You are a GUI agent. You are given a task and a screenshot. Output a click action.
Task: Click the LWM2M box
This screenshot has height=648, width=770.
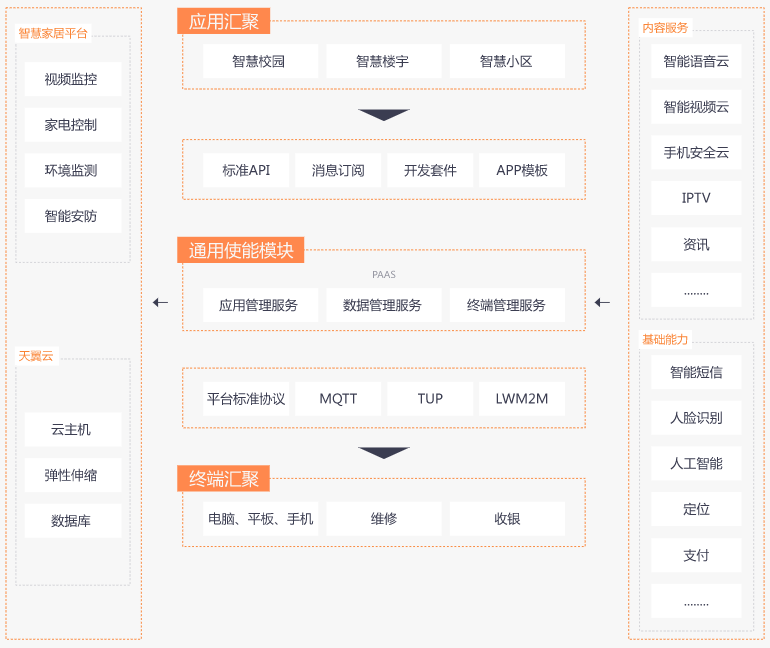tap(522, 399)
